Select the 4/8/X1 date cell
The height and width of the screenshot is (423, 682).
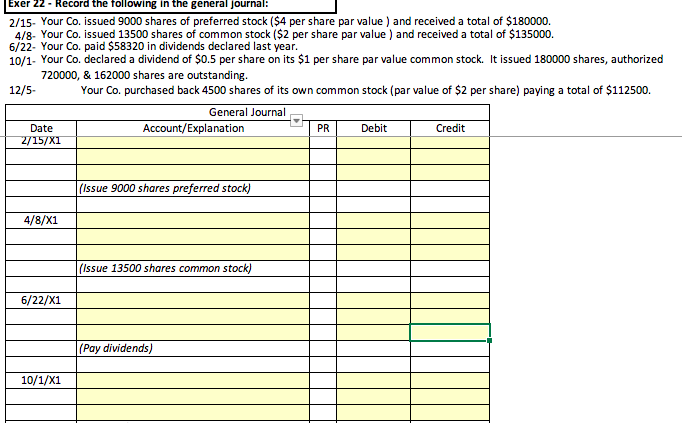(x=41, y=220)
